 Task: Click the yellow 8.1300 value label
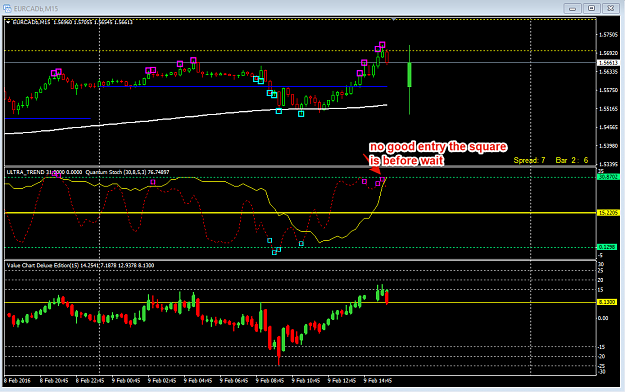pos(607,302)
